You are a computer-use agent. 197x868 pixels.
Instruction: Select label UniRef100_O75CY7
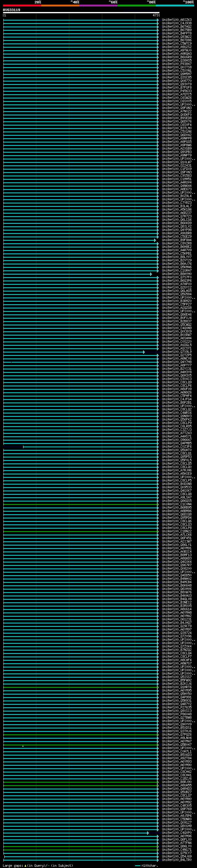click(176, 853)
